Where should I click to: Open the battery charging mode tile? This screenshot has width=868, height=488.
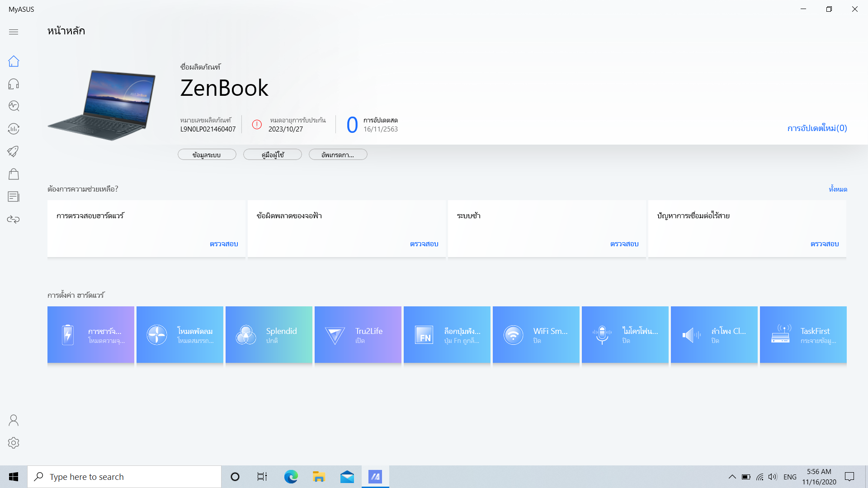point(91,335)
